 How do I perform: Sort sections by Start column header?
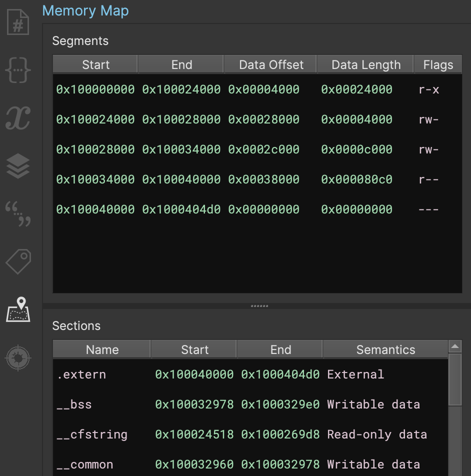coord(194,349)
